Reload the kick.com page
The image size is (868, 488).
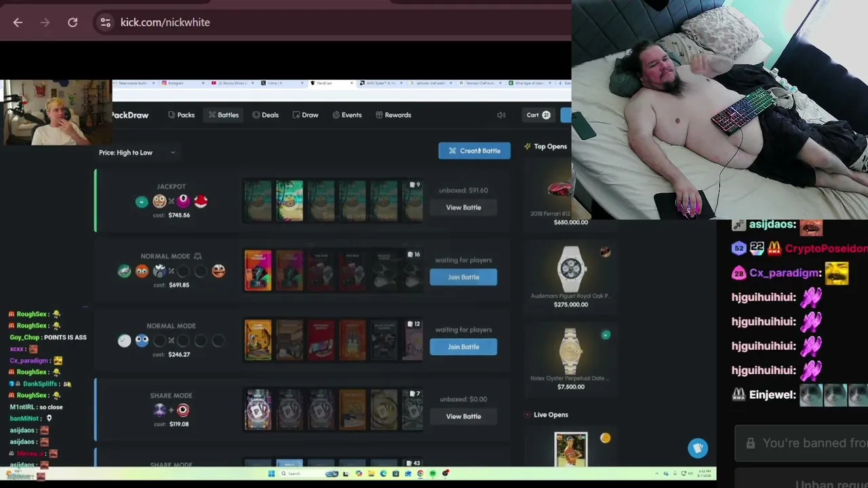point(73,22)
